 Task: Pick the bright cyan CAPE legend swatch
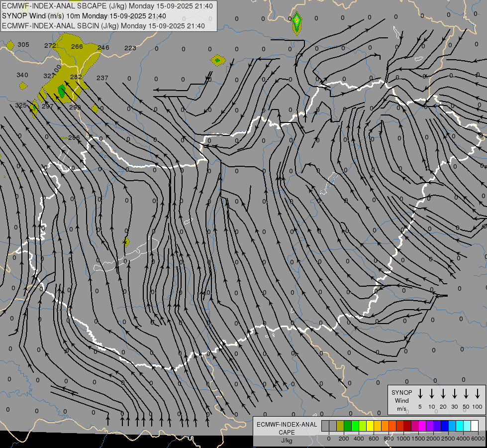(460, 426)
